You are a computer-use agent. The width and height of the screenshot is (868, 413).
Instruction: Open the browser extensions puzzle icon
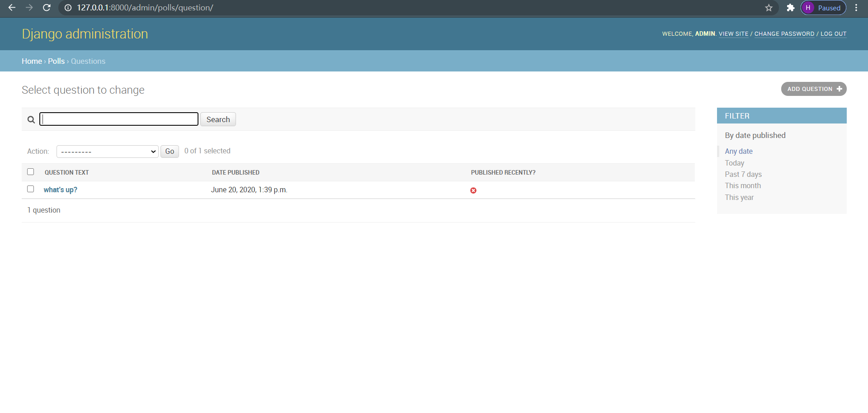coord(791,8)
